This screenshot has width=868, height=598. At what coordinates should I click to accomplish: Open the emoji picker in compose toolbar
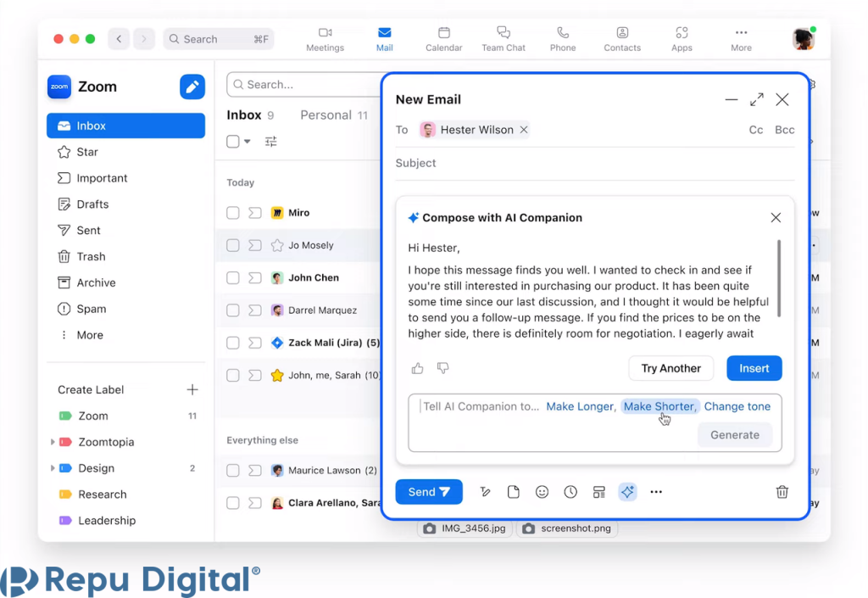pos(542,492)
